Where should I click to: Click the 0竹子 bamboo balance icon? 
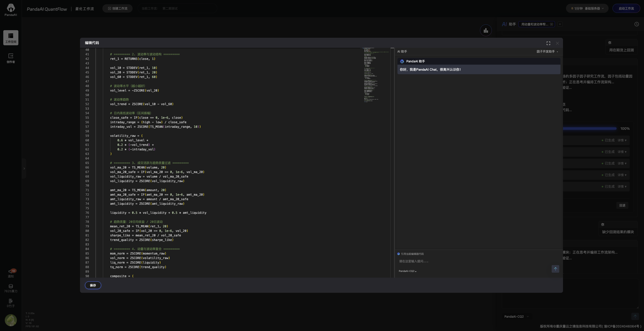point(11,301)
